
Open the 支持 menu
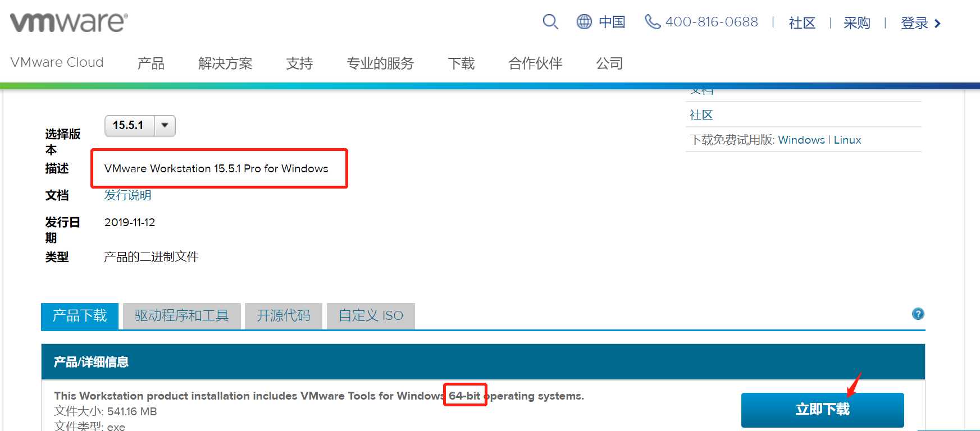coord(299,63)
